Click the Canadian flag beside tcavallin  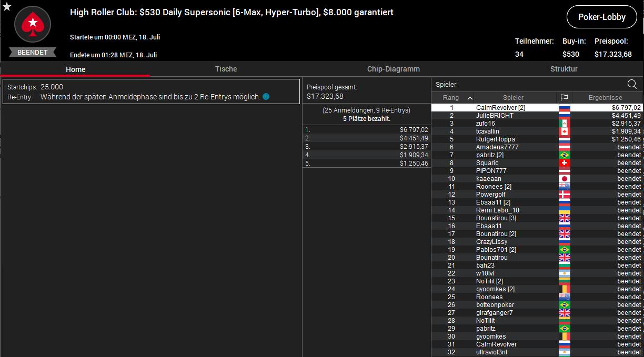564,131
